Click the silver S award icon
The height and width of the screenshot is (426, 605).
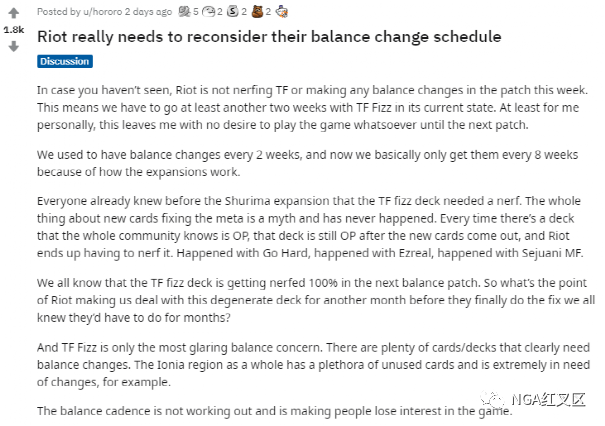233,12
